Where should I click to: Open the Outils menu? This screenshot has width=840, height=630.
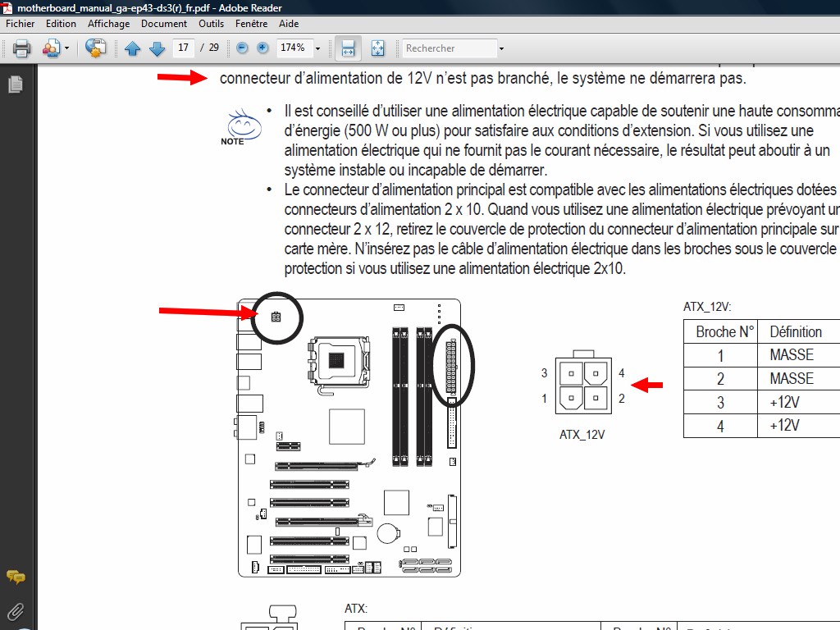[211, 24]
